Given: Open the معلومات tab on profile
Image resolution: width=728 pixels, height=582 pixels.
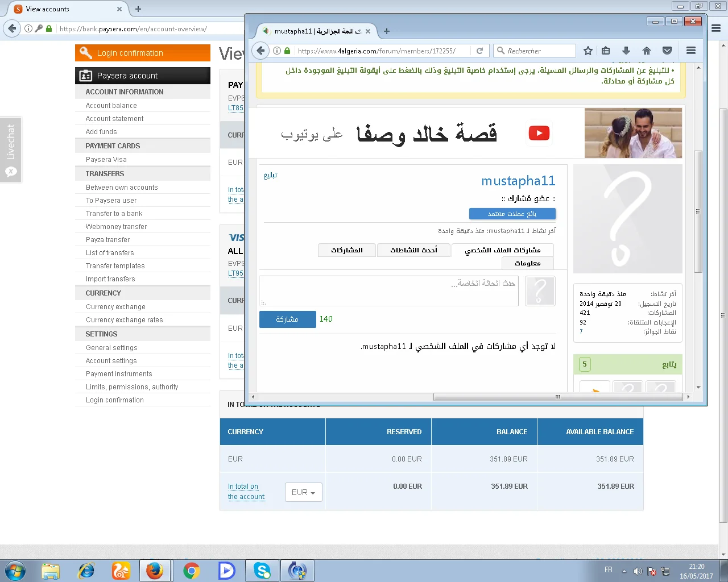Looking at the screenshot, I should (527, 263).
